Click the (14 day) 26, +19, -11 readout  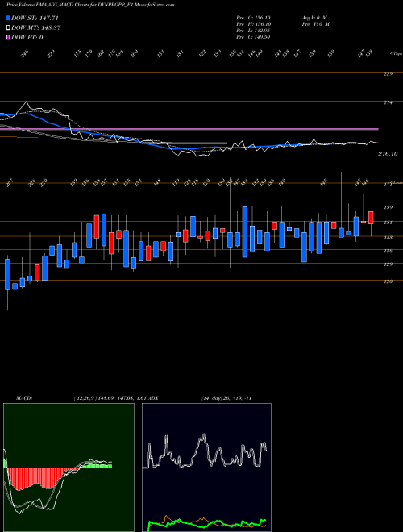[226, 398]
